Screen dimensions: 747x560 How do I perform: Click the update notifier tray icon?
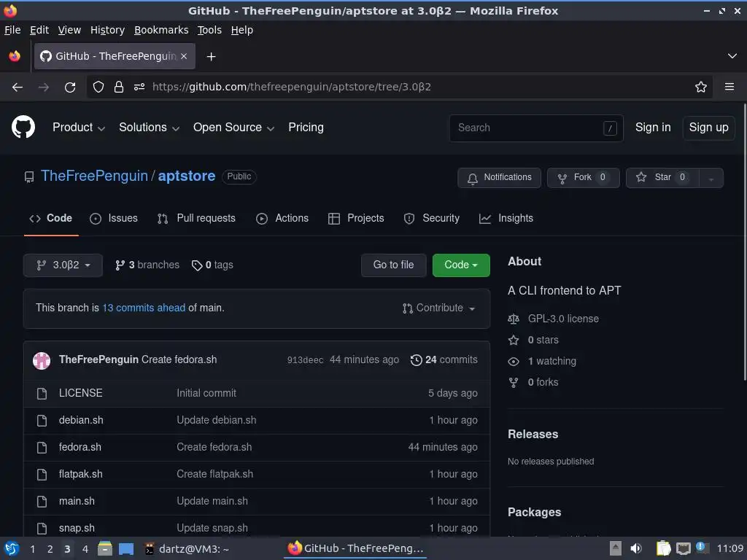pyautogui.click(x=701, y=548)
